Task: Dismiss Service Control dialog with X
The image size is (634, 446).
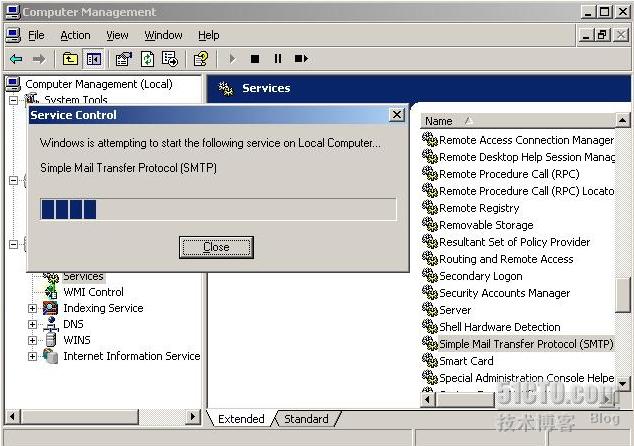Action: click(397, 115)
